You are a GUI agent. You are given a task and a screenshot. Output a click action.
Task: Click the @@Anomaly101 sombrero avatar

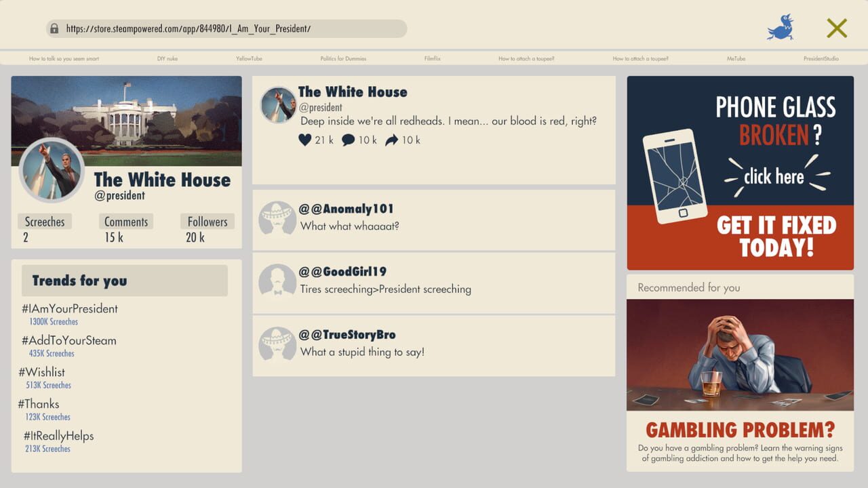point(277,218)
